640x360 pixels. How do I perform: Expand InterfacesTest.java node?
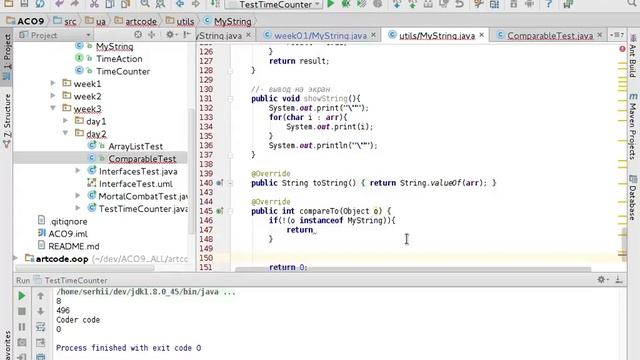click(78, 171)
